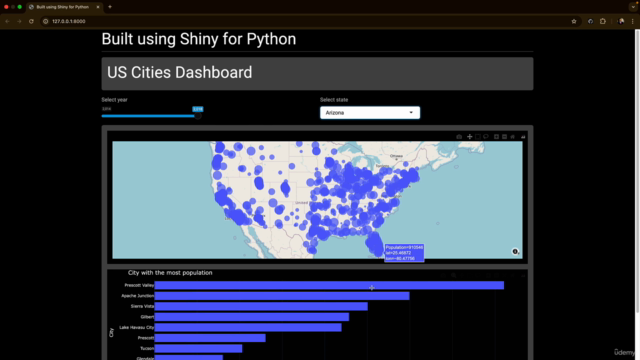Open Chrome three-dot menu
Screen dimensions: 640x360
tap(633, 21)
